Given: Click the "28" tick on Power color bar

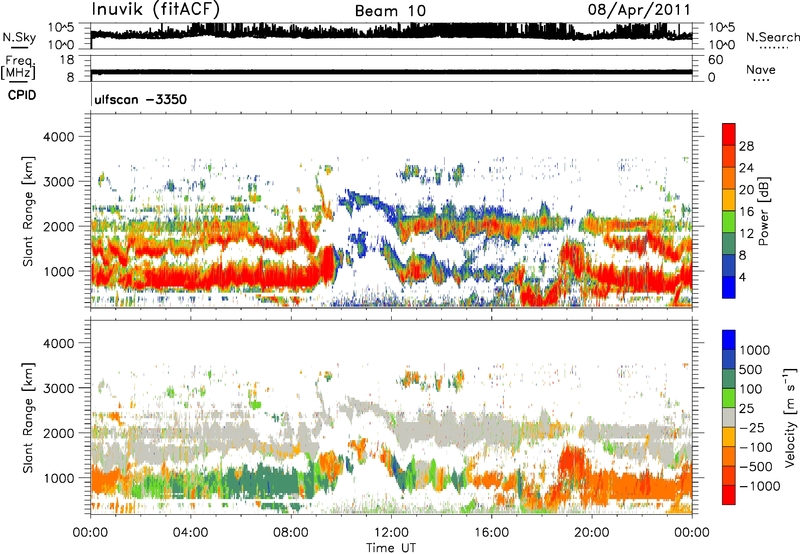Looking at the screenshot, I should pyautogui.click(x=746, y=146).
